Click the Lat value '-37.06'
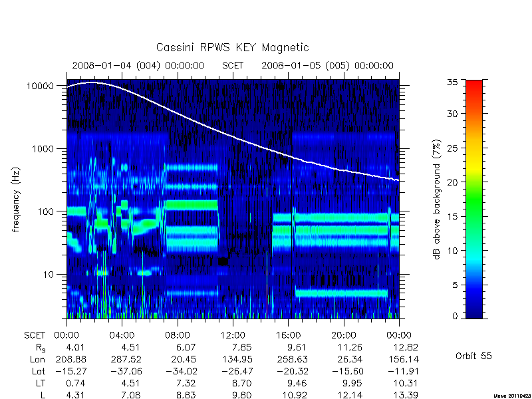Image resolution: width=532 pixels, height=399 pixels. tap(126, 372)
